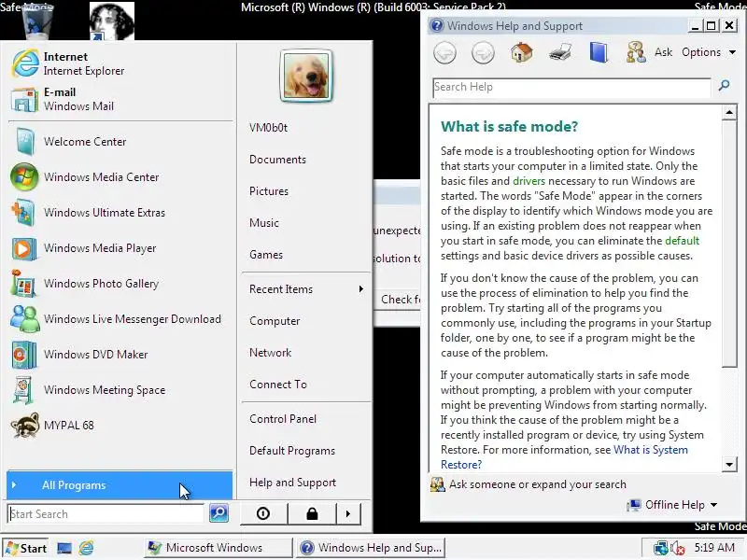Go to Help and Support home
747x560 pixels.
pos(522,52)
